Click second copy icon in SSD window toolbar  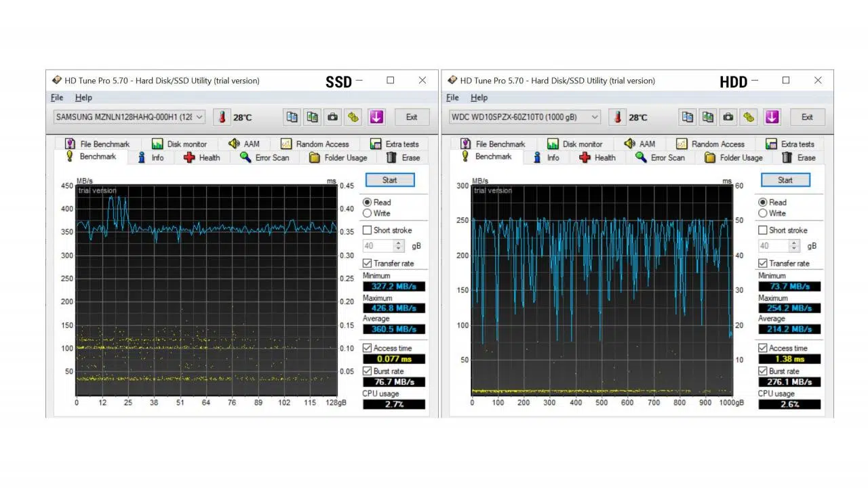(x=312, y=117)
